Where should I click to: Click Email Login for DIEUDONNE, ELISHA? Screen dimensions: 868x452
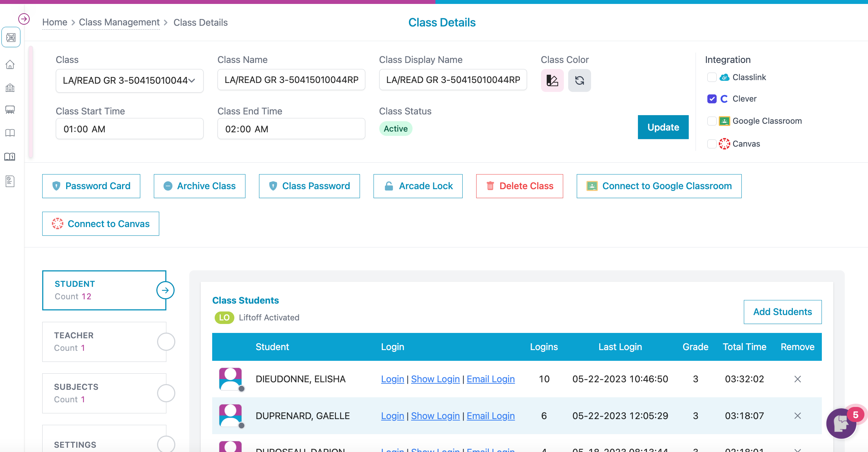click(x=491, y=379)
